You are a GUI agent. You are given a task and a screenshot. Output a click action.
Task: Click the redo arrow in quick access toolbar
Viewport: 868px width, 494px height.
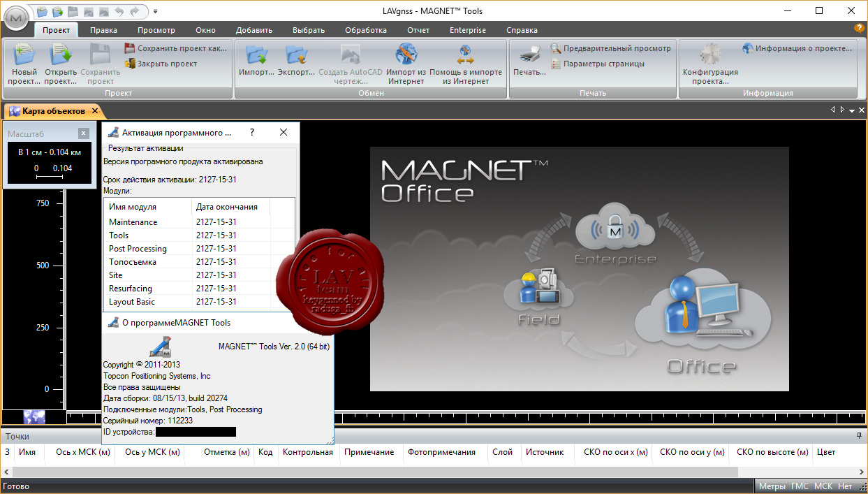click(x=134, y=11)
